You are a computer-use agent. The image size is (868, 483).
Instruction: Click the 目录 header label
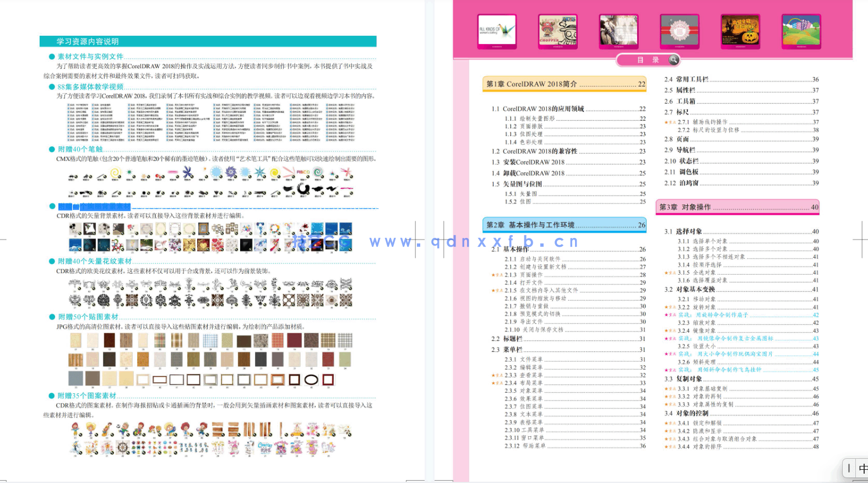(648, 60)
